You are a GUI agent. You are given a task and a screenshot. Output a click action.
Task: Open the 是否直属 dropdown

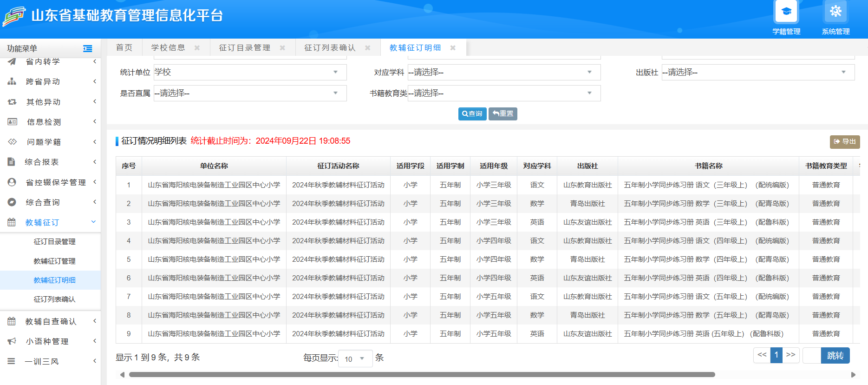click(x=250, y=93)
